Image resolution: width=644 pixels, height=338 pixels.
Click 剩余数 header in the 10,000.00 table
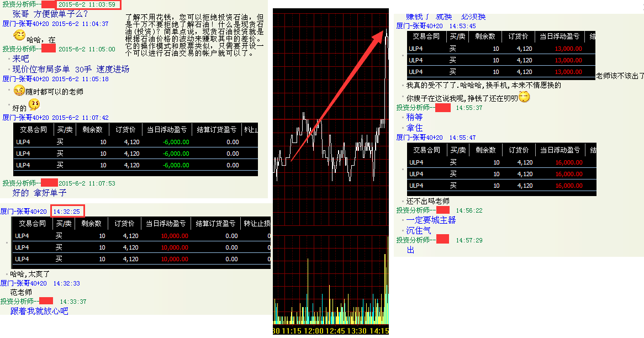pyautogui.click(x=91, y=224)
